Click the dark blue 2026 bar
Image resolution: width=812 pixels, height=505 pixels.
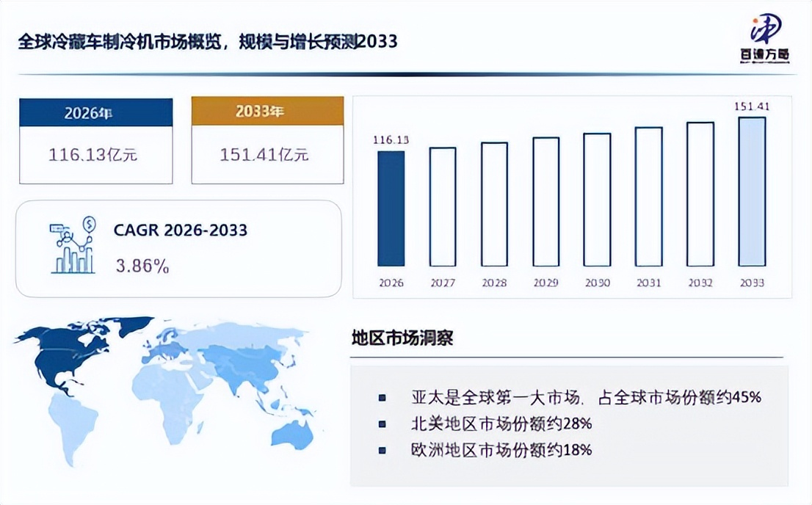click(x=391, y=208)
